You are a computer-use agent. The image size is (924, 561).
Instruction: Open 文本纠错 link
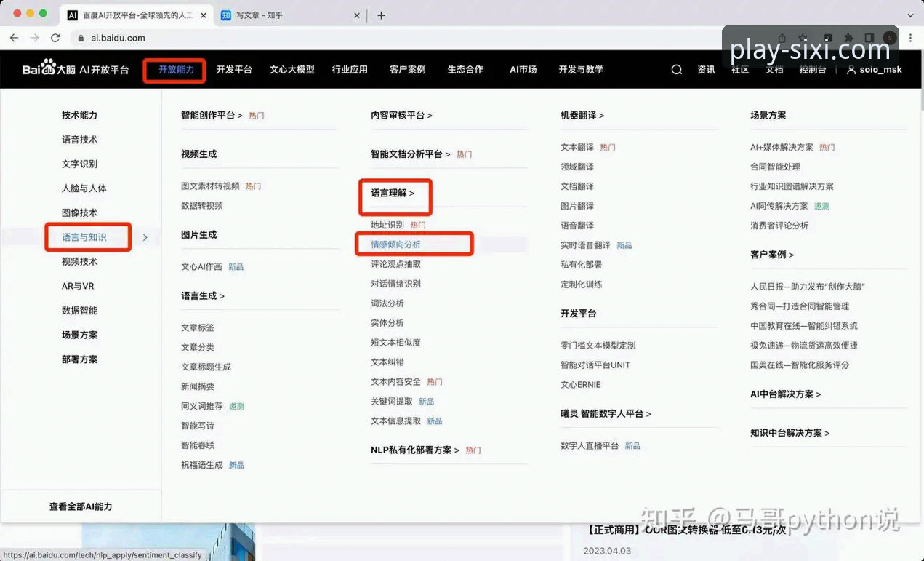[x=387, y=362]
